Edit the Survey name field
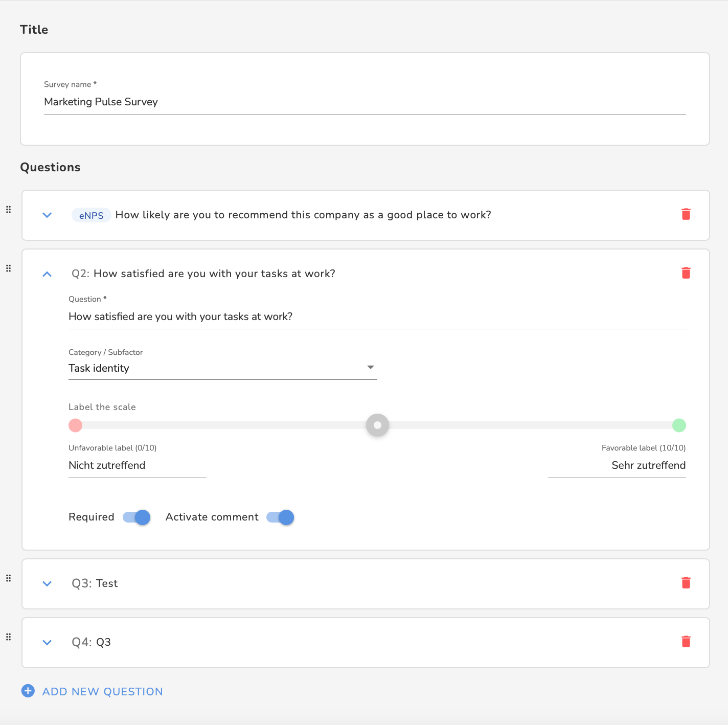 (365, 102)
